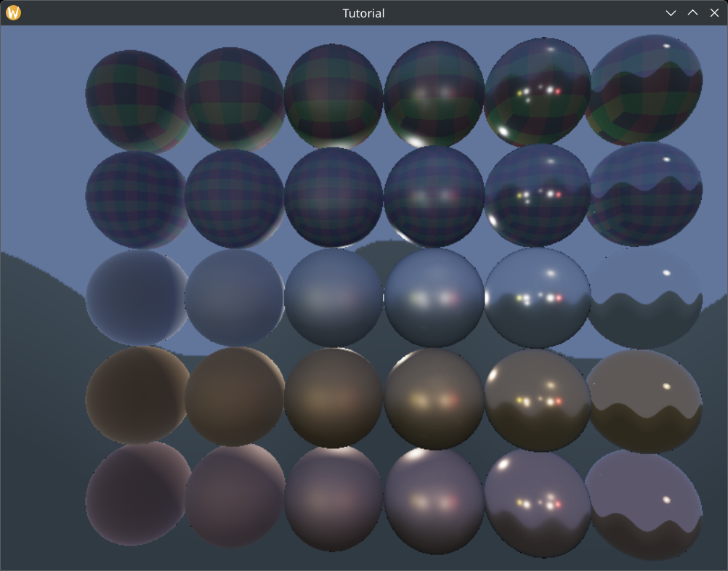Click the orange W application icon
Screen dimensions: 728x571
pyautogui.click(x=12, y=12)
